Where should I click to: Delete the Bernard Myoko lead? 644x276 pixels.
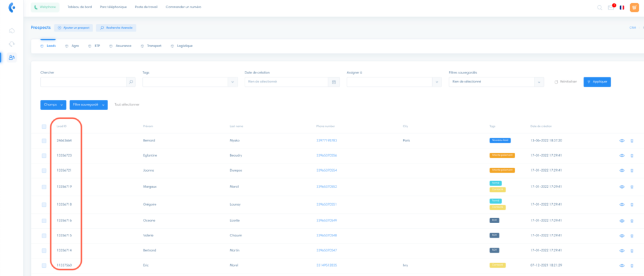tap(631, 140)
